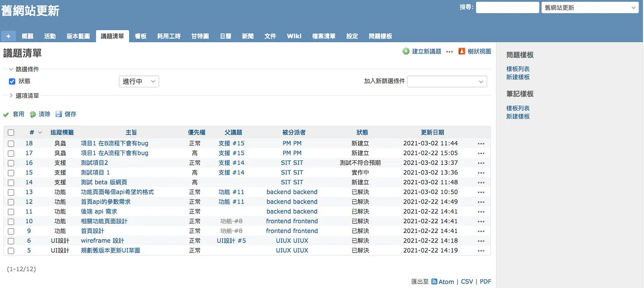Open actions menu for issue 16

(481, 163)
